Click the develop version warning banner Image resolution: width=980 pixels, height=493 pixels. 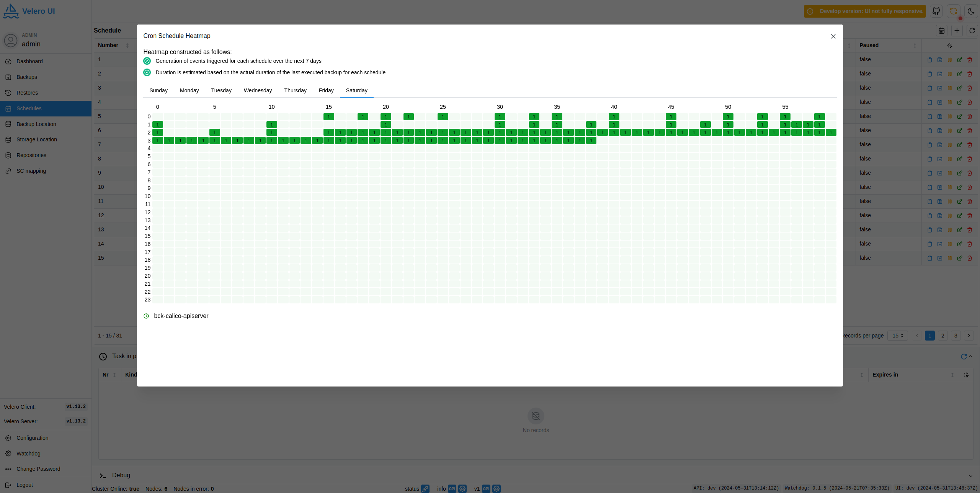[x=865, y=11]
